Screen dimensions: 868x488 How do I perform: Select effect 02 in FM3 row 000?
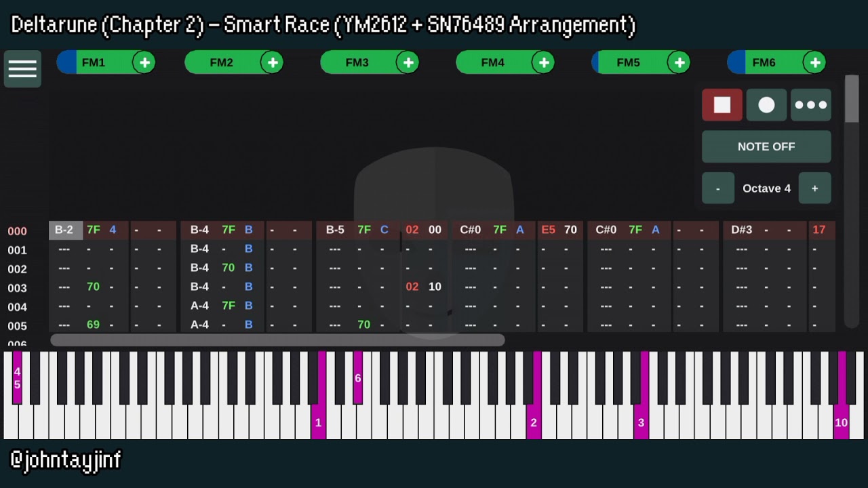tap(412, 230)
